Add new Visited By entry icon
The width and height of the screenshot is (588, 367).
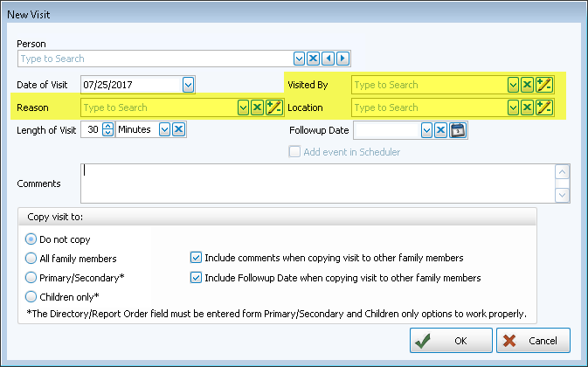(x=543, y=85)
